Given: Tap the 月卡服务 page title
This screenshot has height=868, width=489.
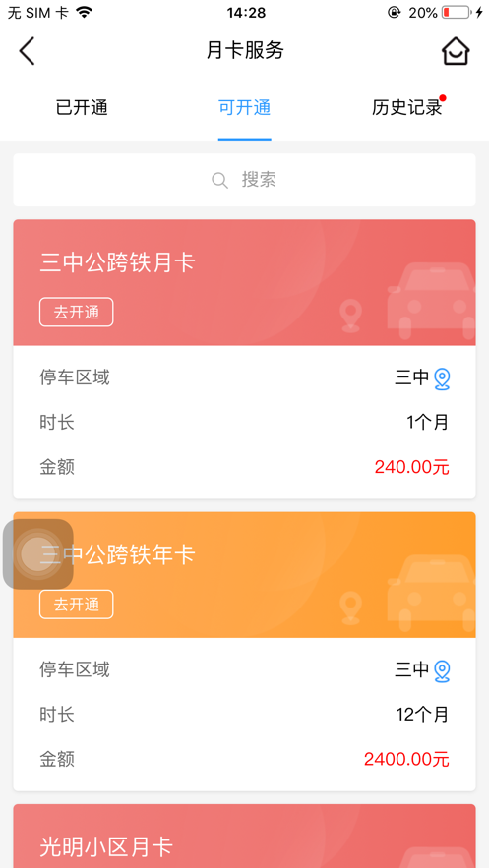Looking at the screenshot, I should point(245,51).
